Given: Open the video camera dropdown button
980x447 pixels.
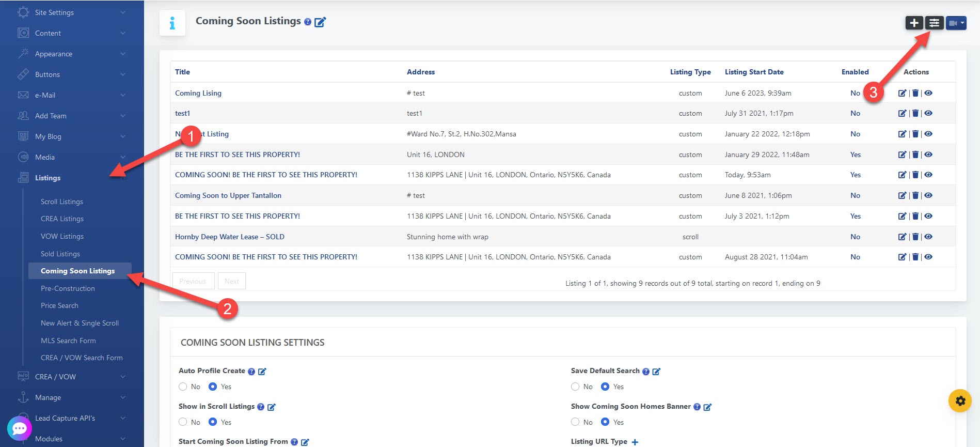Looking at the screenshot, I should click(x=956, y=23).
